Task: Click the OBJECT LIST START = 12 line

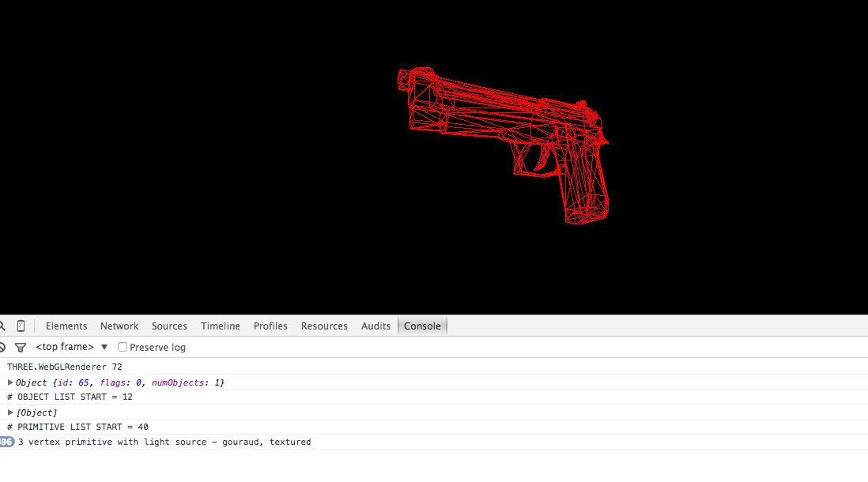Action: click(x=70, y=397)
